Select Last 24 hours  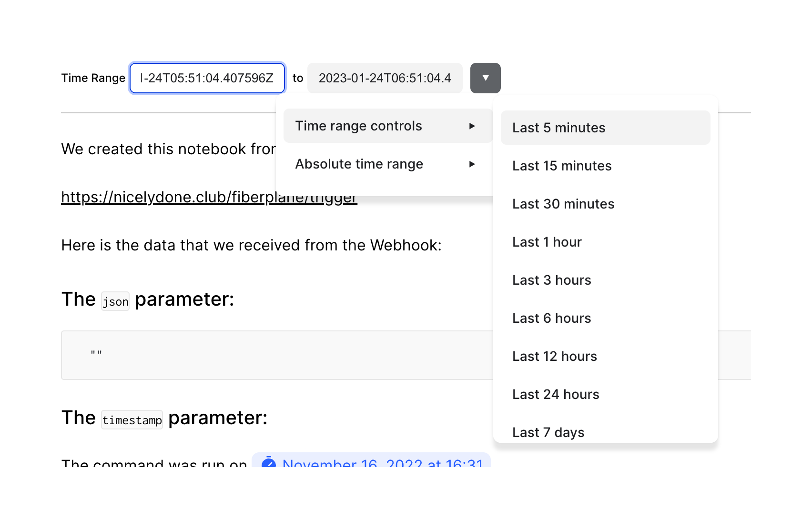[556, 394]
